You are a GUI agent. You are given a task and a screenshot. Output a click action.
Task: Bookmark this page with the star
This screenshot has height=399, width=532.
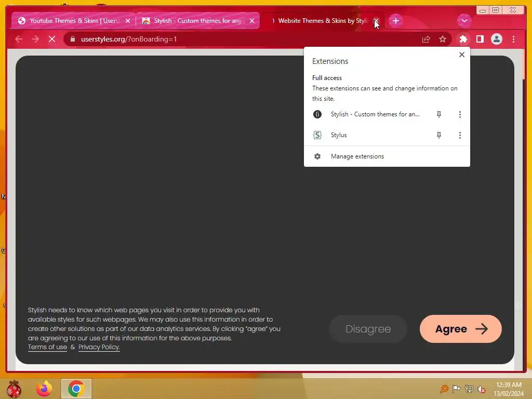pyautogui.click(x=443, y=39)
